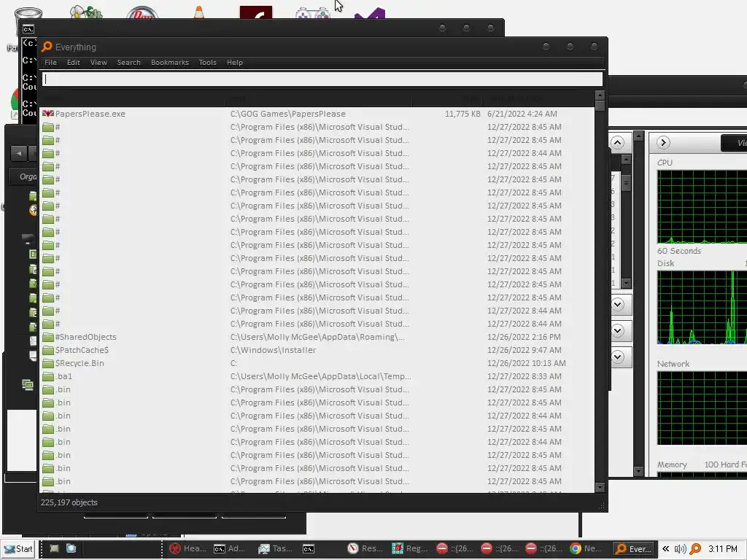Click the path C:\Windows\Installer
The width and height of the screenshot is (747, 560).
pos(273,350)
